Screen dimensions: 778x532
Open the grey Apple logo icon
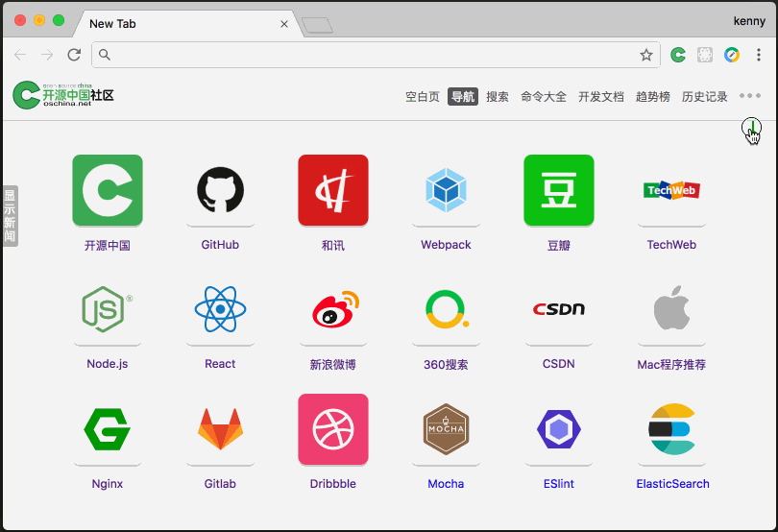click(x=671, y=307)
